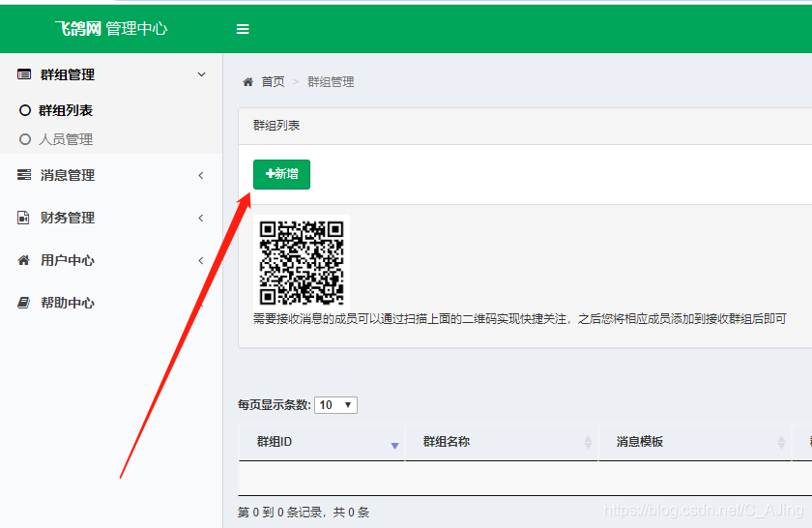Expand the 财务管理 chevron arrow
Screen dimensions: 812x528
point(201,219)
